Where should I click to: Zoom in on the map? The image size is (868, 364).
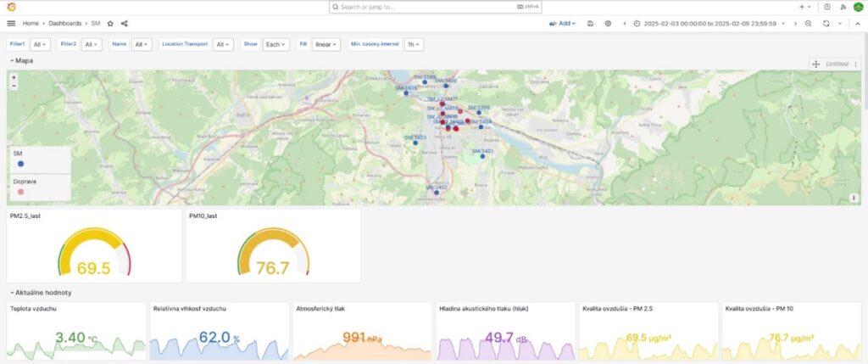(14, 77)
